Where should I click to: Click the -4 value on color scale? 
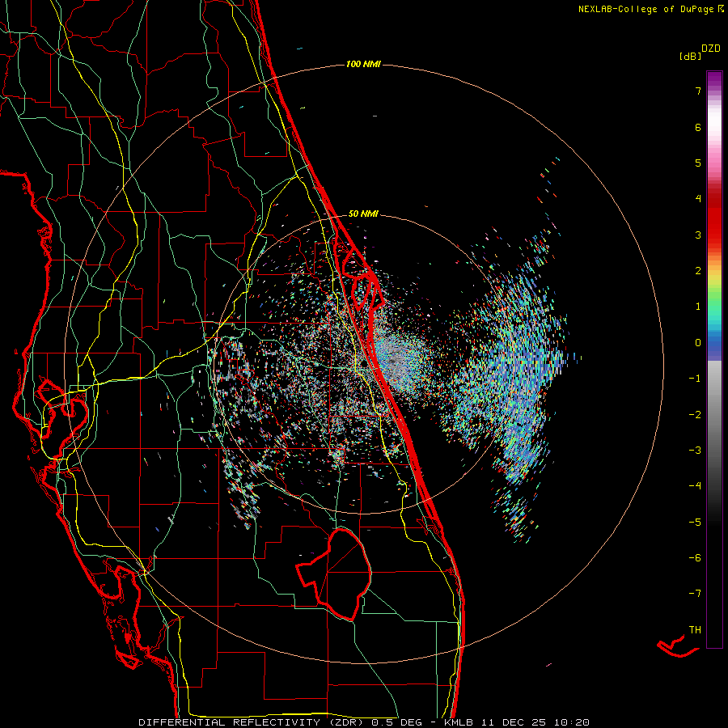(x=695, y=486)
